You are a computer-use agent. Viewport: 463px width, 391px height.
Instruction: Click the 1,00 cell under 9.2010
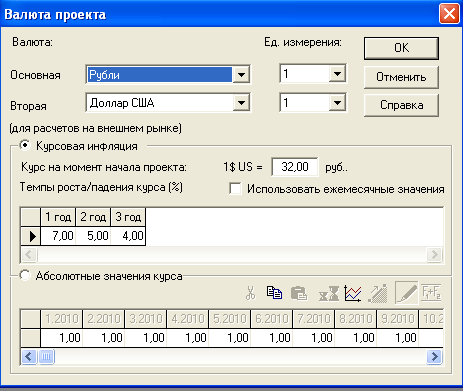[x=398, y=338]
